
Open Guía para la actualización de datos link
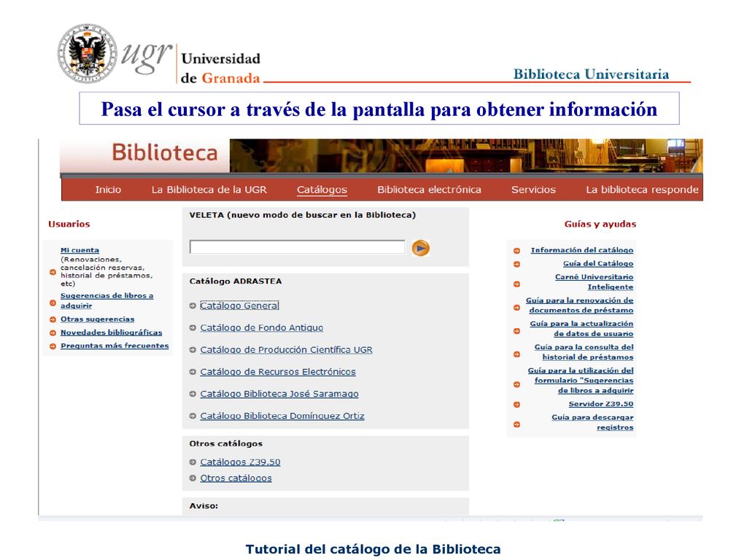coord(581,329)
